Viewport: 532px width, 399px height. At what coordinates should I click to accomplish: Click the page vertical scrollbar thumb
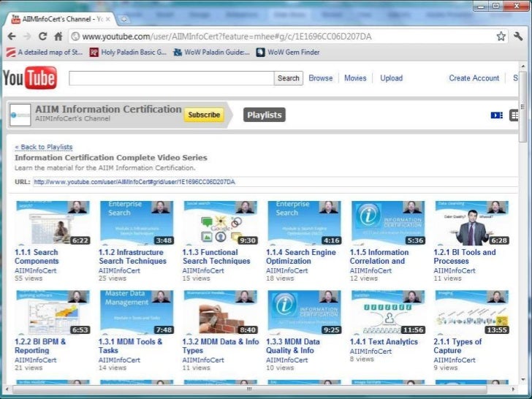pos(522,107)
